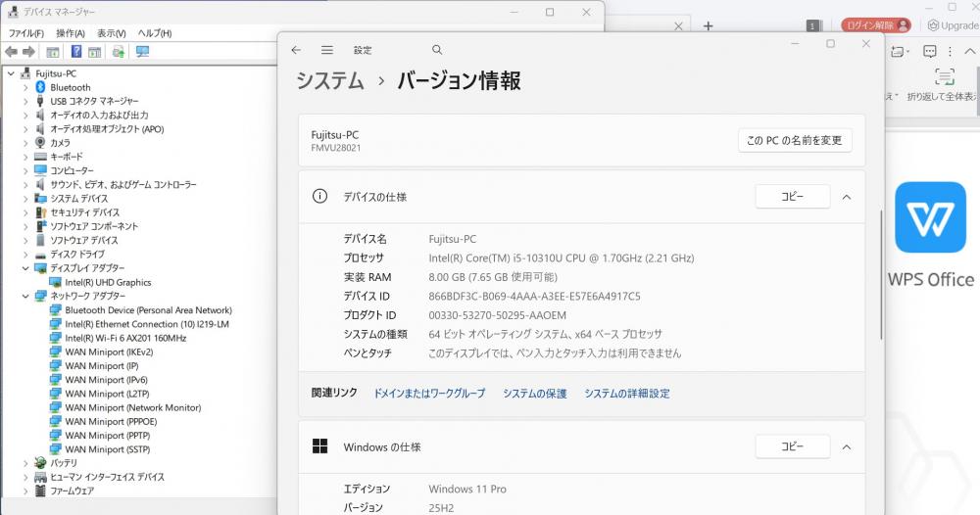Select Intel(R) Wi-Fi 6 AX201 160MHz
980x515 pixels.
click(x=125, y=338)
